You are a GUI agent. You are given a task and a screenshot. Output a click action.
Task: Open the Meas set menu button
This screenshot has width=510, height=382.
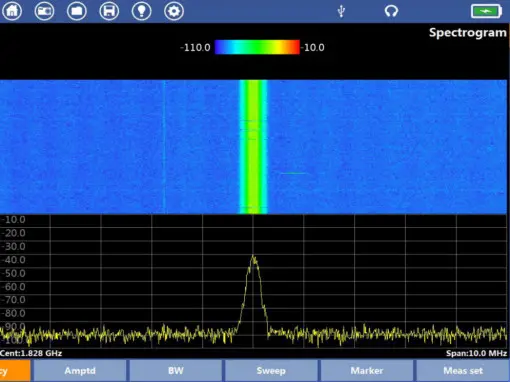(463, 371)
